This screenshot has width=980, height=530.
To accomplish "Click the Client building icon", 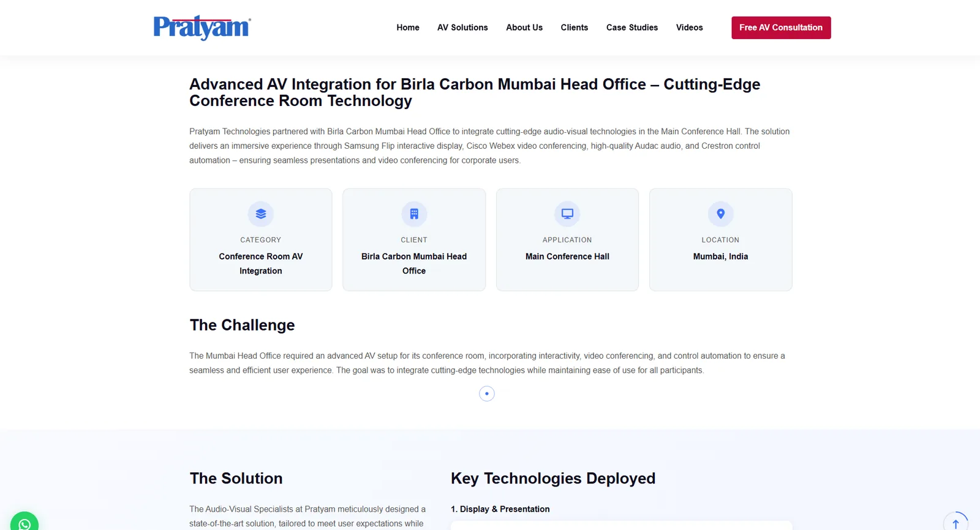I will (414, 214).
